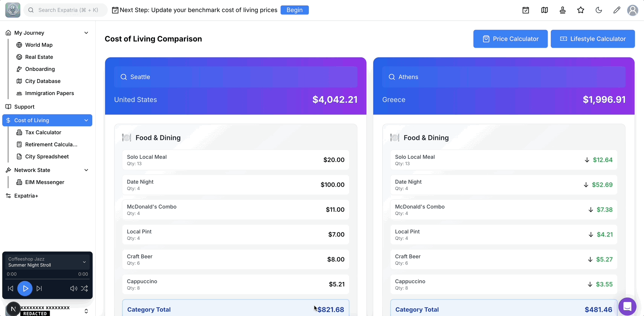Open the calendar icon in top bar
This screenshot has height=316, width=644.
click(526, 10)
